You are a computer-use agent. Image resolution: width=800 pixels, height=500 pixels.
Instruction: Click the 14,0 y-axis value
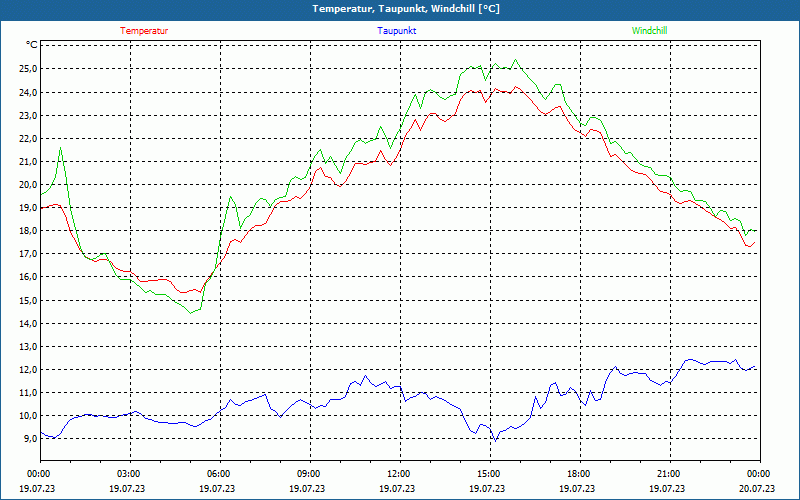pos(29,323)
